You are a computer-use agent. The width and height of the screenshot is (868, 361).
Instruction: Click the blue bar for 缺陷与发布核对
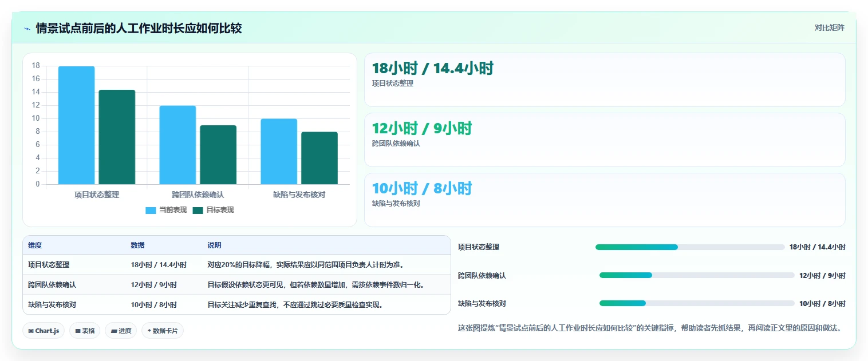[279, 152]
